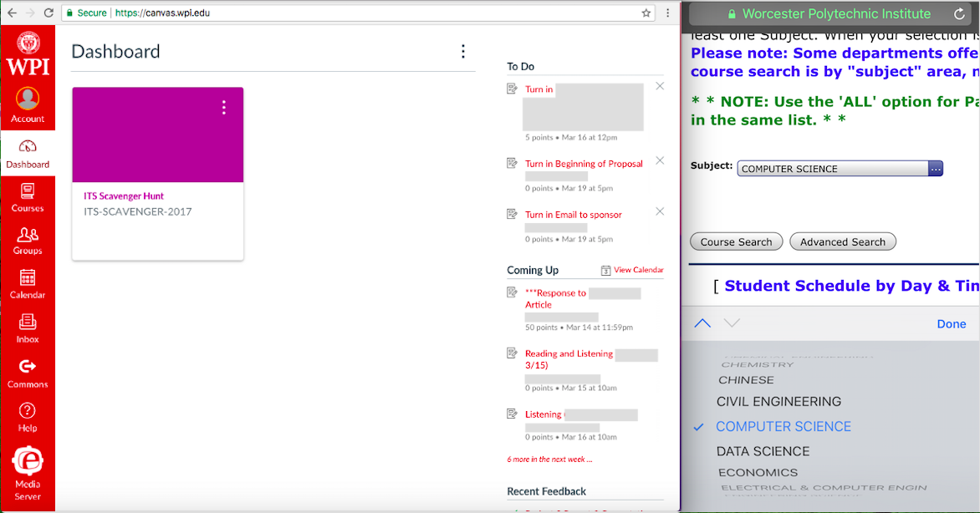
Task: Open the Response to Article assignment
Action: (555, 298)
